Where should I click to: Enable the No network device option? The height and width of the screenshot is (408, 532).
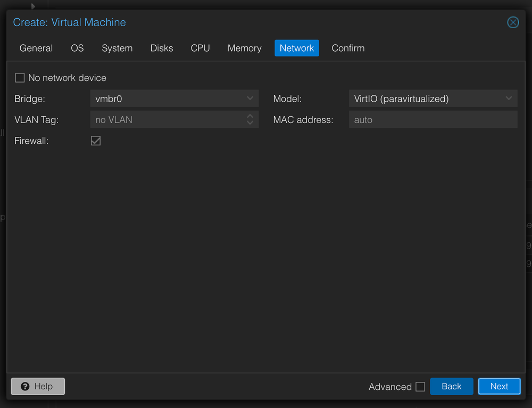click(20, 77)
